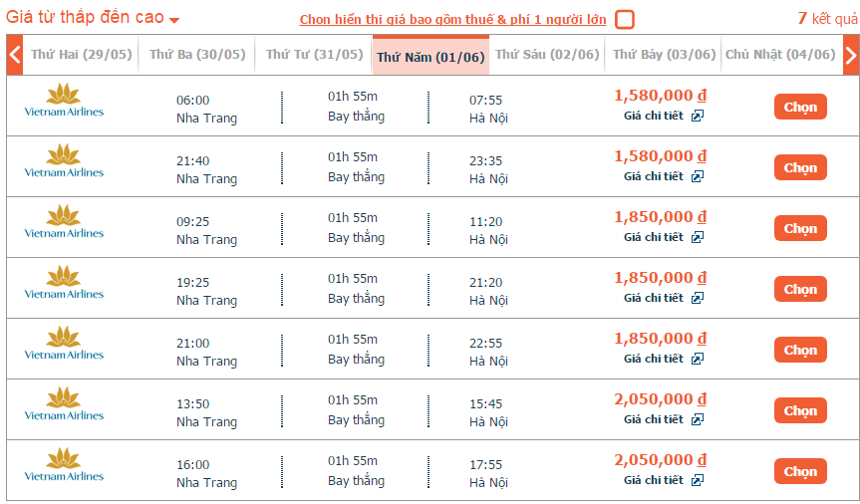Go to next week with right arrow

click(x=851, y=55)
